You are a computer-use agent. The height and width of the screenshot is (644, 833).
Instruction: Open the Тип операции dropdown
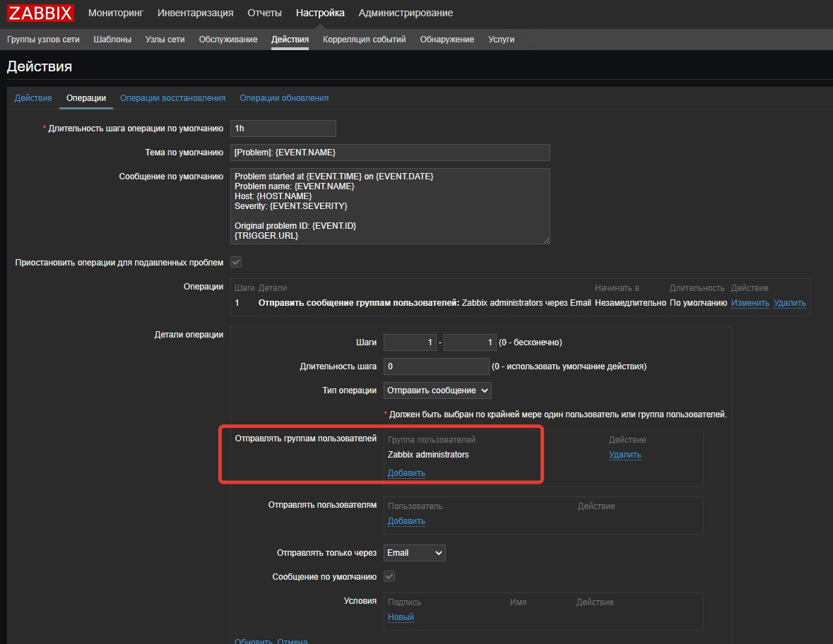[x=437, y=390]
